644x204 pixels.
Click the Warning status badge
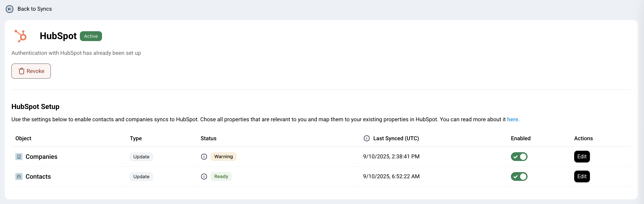(x=223, y=157)
